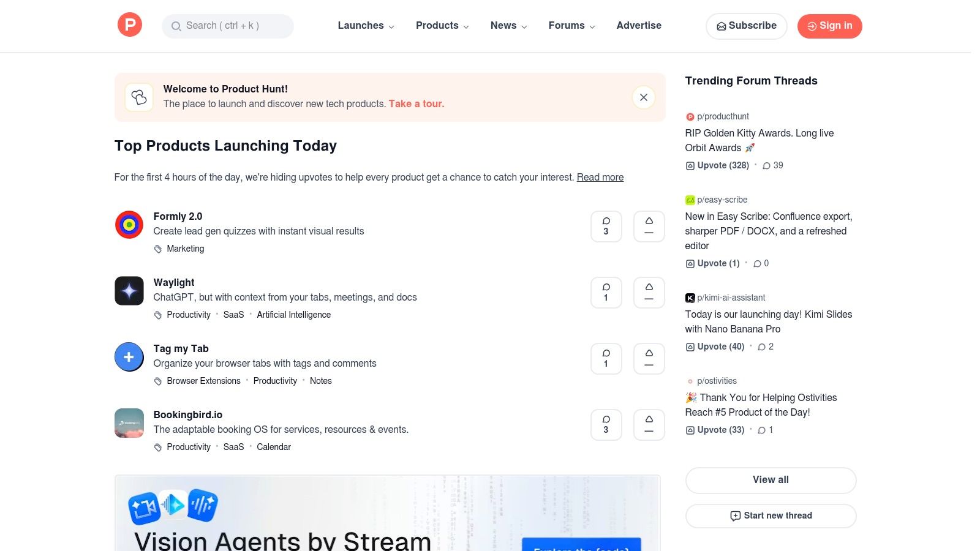Open comments on Waylight
Image resolution: width=980 pixels, height=551 pixels.
606,292
